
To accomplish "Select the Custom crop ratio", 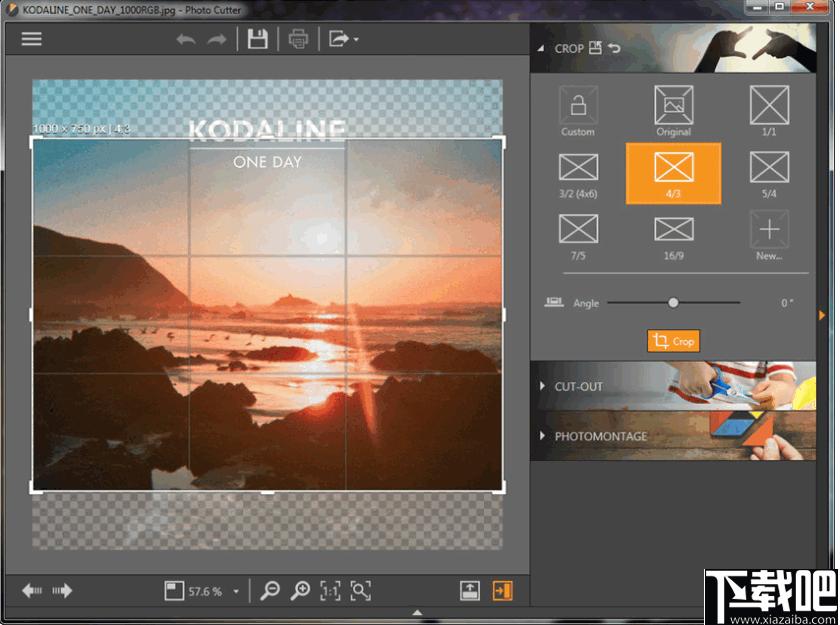I will tap(578, 111).
